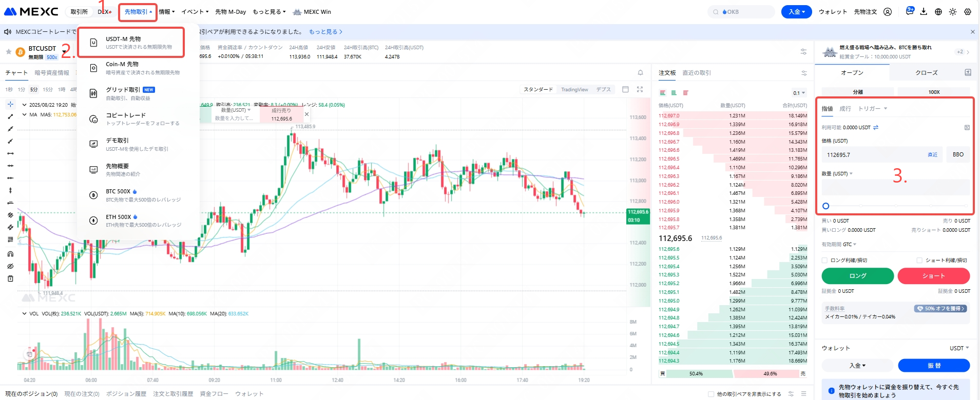Click the green ロング button
The image size is (980, 400).
[858, 276]
